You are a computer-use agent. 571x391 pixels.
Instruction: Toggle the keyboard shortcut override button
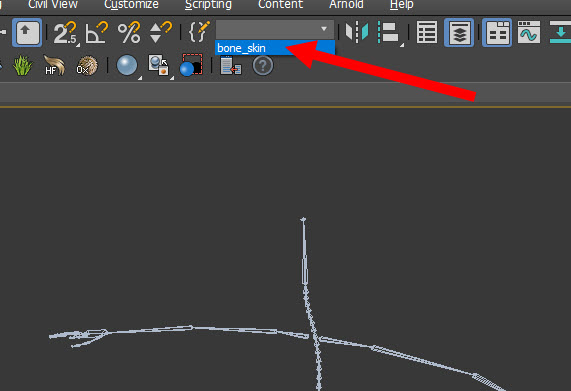(27, 32)
